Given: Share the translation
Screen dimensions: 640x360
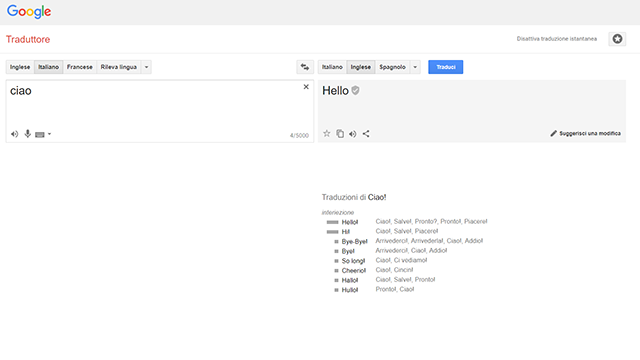Looking at the screenshot, I should click(366, 133).
